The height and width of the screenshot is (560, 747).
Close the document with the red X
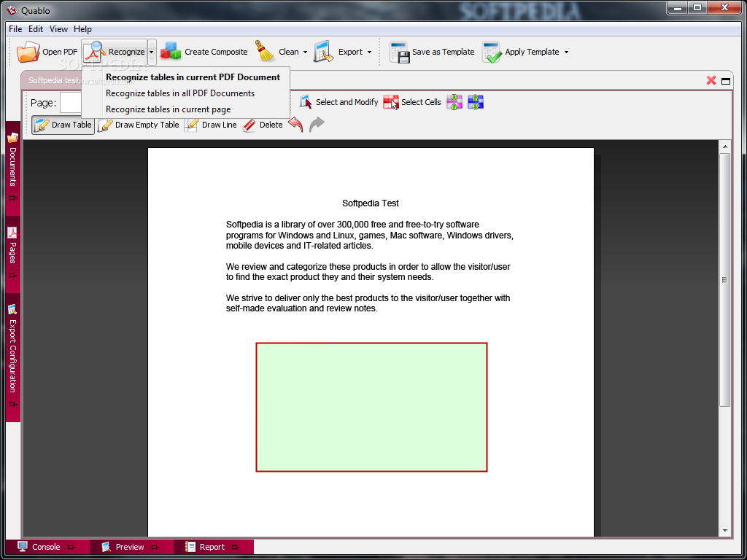(x=711, y=80)
